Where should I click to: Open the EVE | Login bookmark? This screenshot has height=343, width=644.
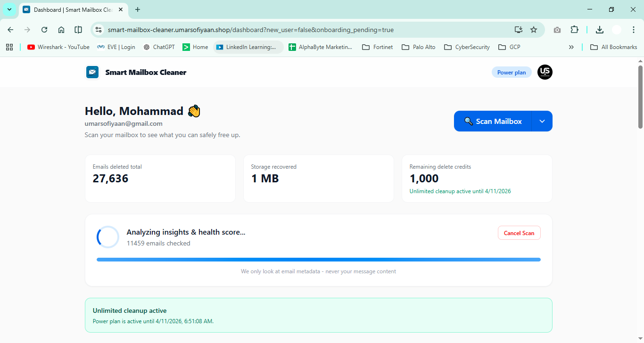116,47
